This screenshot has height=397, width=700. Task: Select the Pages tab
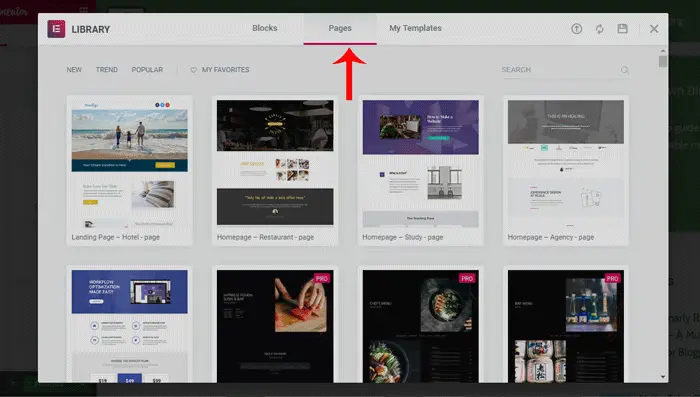[340, 29]
